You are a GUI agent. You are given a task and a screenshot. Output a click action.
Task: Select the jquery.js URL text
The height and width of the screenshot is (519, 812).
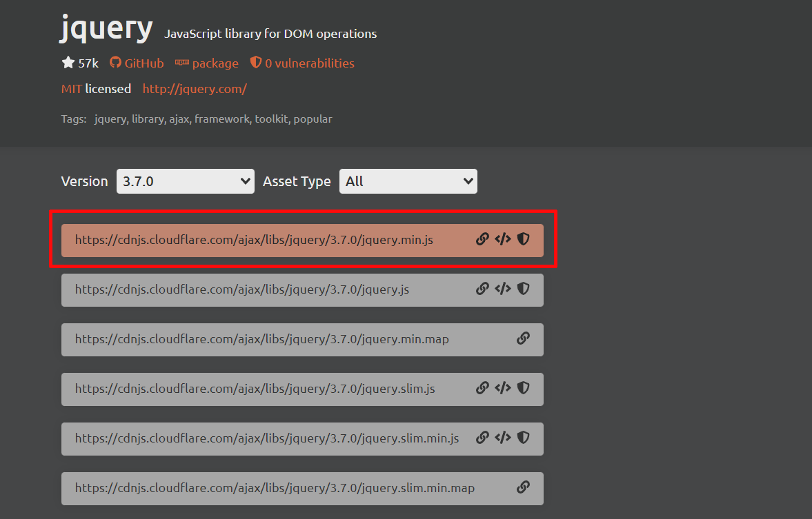[x=242, y=289]
